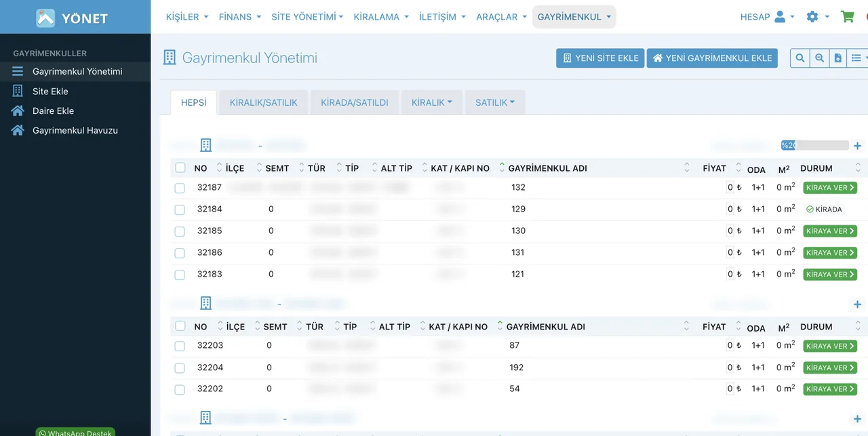868x436 pixels.
Task: Open the KİRALIK tab dropdown
Action: click(x=432, y=102)
